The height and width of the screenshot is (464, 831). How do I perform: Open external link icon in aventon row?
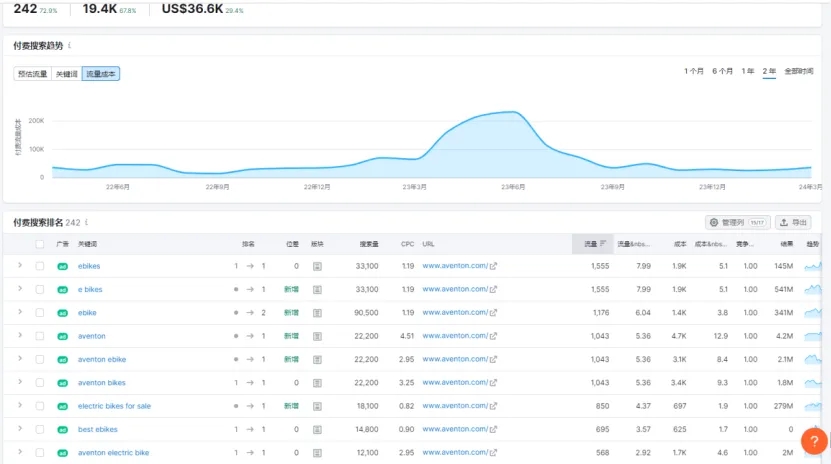point(493,336)
